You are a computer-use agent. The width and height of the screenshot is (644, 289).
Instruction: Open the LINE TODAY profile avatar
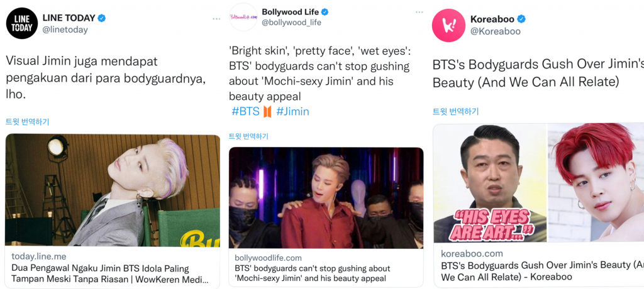click(22, 23)
